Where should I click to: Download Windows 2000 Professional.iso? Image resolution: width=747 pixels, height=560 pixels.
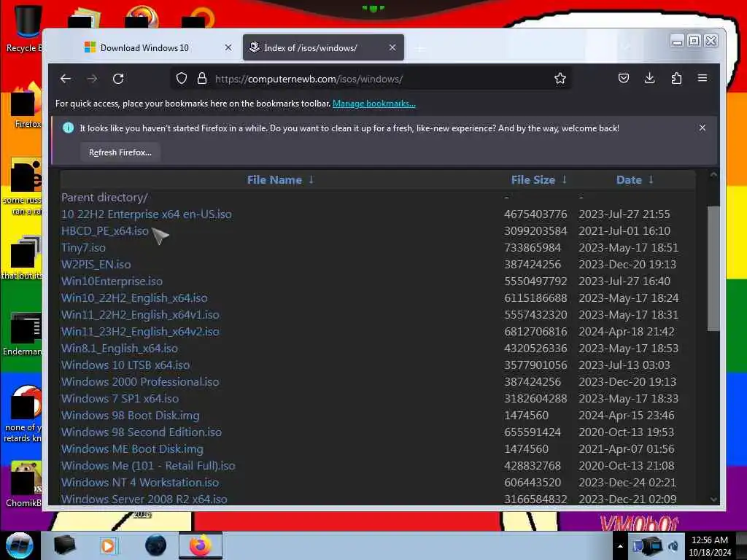coord(140,381)
